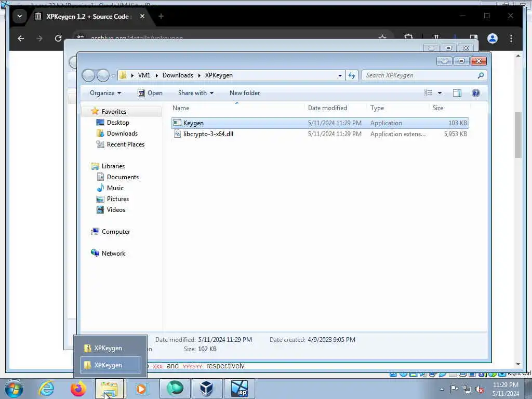Open the Chrome profile avatar

coord(493,38)
